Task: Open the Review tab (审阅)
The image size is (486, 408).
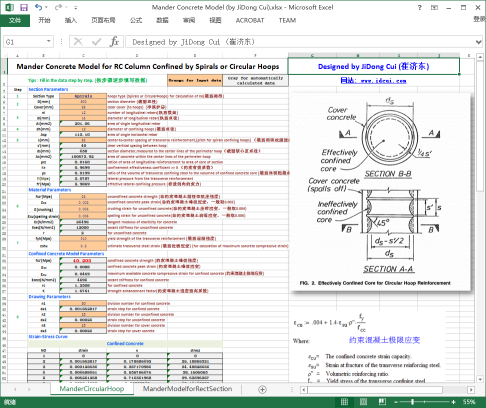Action: (189, 20)
